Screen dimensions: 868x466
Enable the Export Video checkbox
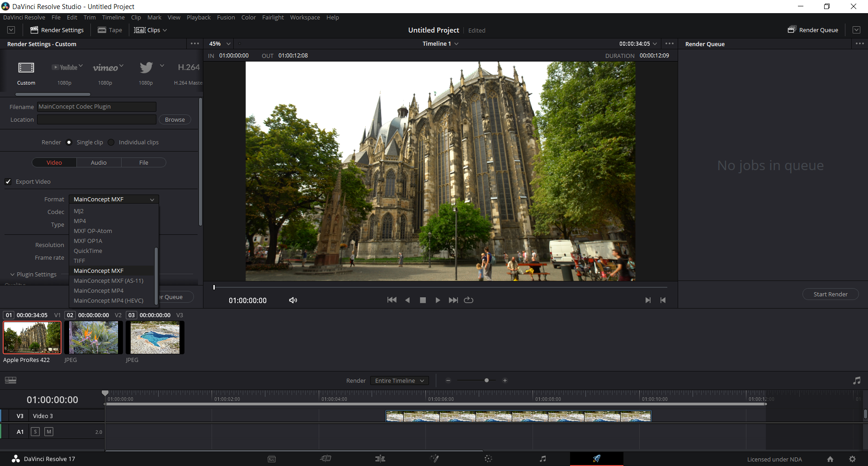click(x=8, y=181)
